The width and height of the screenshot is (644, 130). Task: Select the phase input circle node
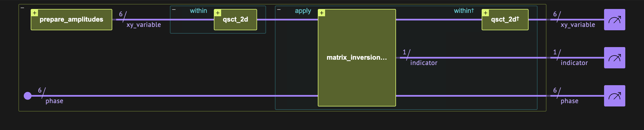(x=28, y=96)
